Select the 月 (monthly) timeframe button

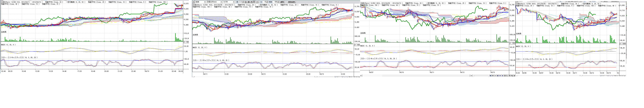tap(252, 2)
